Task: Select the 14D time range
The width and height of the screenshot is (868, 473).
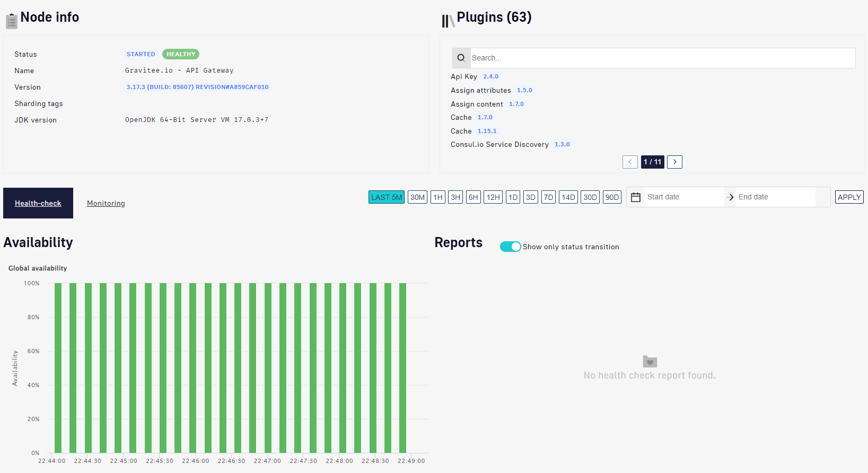Action: 568,197
